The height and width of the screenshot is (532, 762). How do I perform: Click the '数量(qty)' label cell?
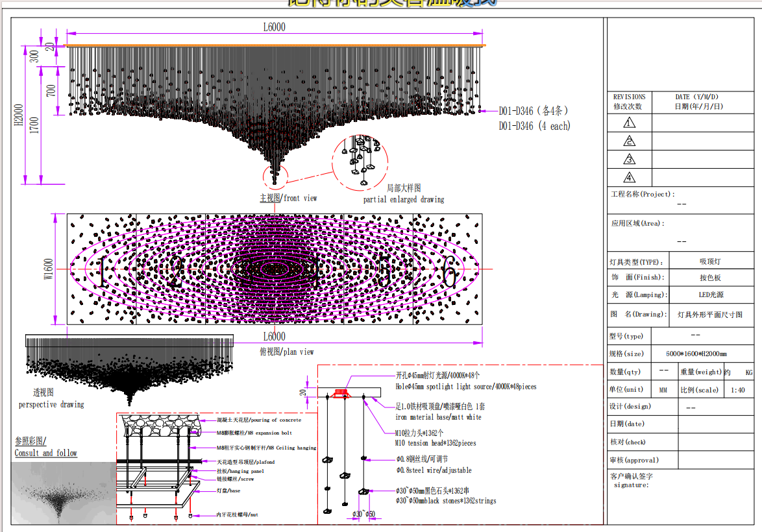click(x=629, y=372)
